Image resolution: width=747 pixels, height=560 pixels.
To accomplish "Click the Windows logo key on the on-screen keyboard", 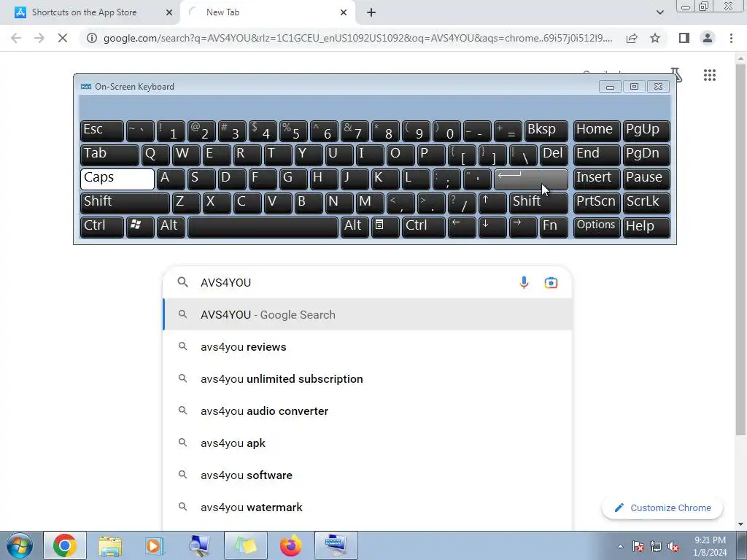I will tap(139, 226).
